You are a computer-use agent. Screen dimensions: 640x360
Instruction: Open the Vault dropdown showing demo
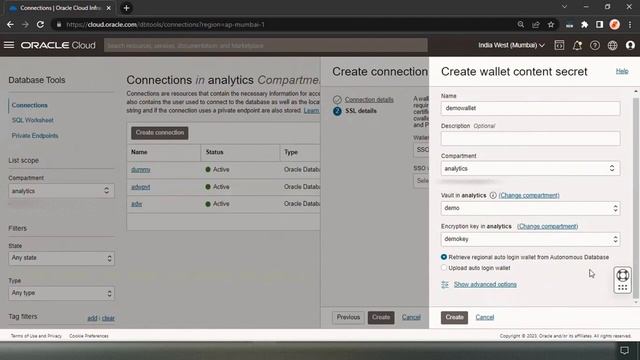530,208
